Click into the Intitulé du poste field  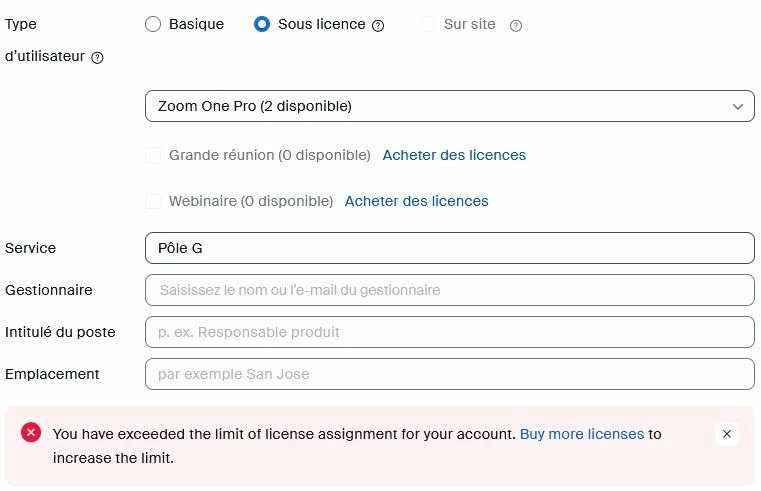pyautogui.click(x=449, y=332)
